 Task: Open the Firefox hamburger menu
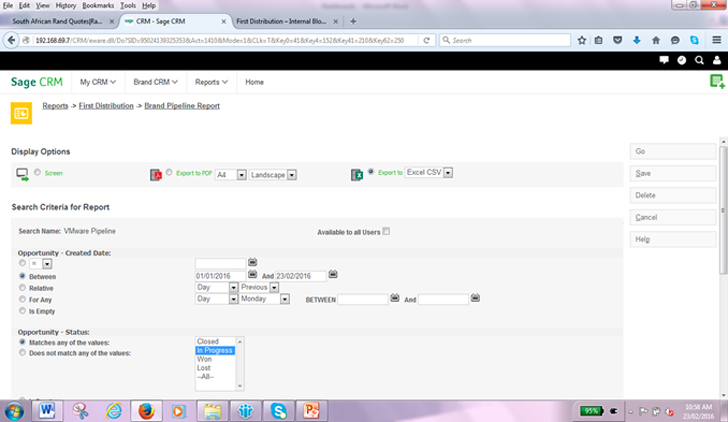(x=716, y=40)
